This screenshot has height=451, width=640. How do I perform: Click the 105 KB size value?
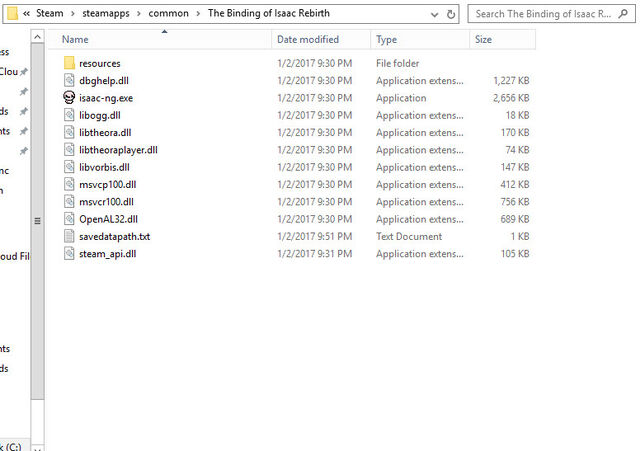(515, 254)
